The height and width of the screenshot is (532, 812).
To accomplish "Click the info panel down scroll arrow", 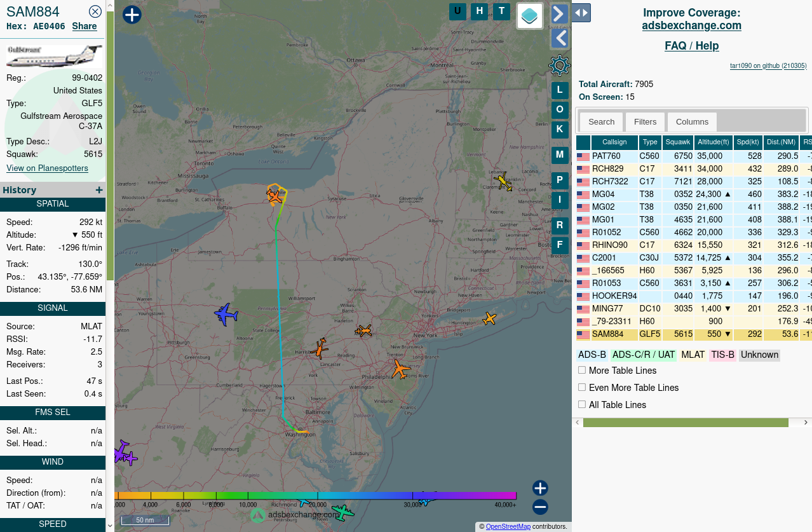I will pos(110,526).
